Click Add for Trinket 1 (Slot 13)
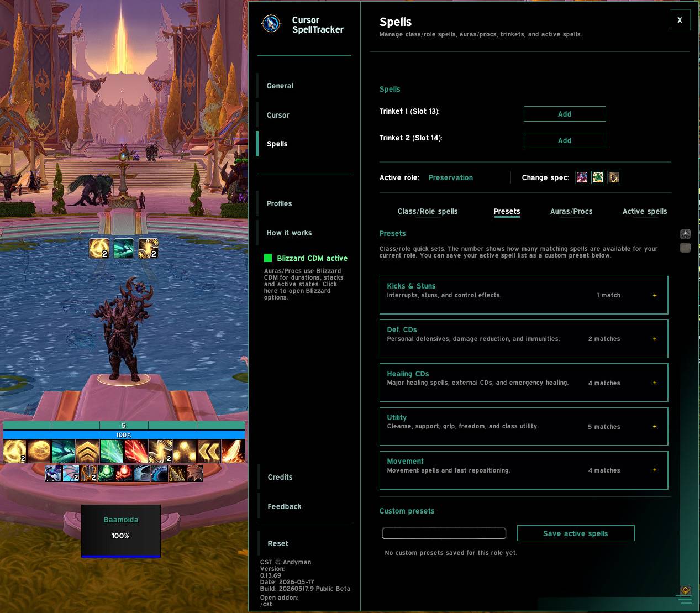700x613 pixels. click(565, 114)
